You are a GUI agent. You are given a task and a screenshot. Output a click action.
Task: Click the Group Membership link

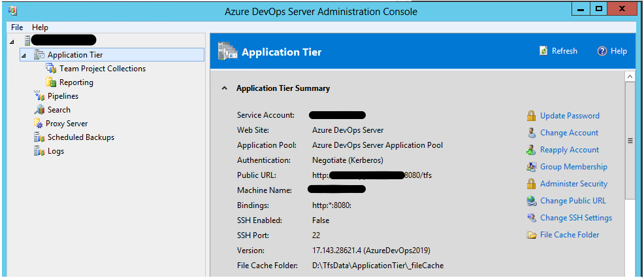tap(573, 167)
